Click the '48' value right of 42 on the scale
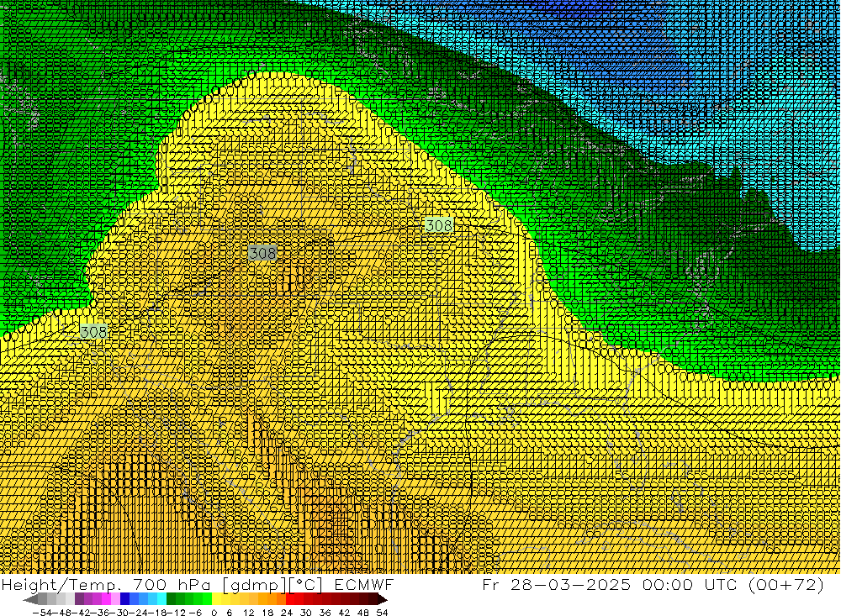The image size is (841, 616). [x=363, y=613]
